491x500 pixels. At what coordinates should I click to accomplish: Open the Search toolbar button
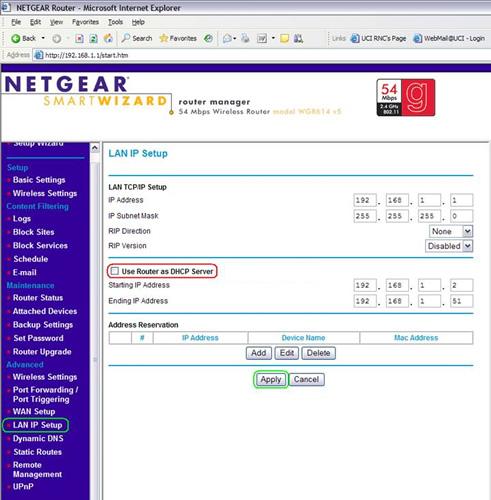(x=137, y=38)
